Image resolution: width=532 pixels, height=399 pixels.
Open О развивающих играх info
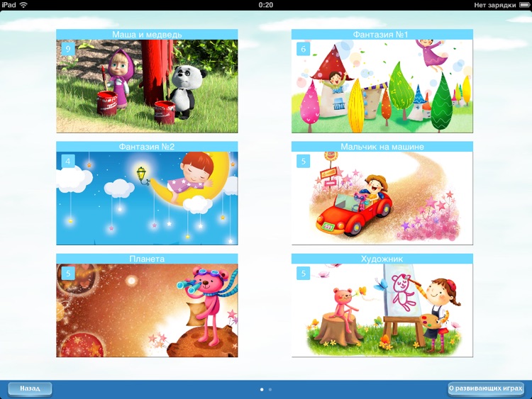click(x=485, y=388)
